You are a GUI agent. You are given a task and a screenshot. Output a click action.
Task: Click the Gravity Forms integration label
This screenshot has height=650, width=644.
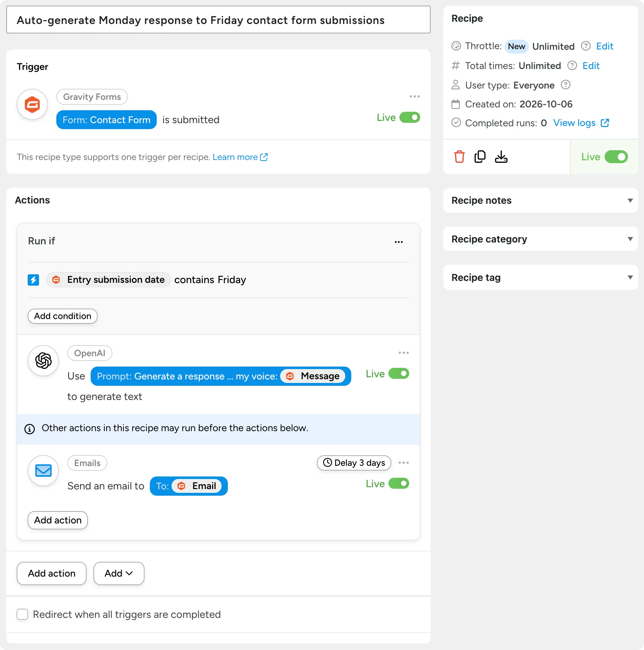tap(92, 97)
